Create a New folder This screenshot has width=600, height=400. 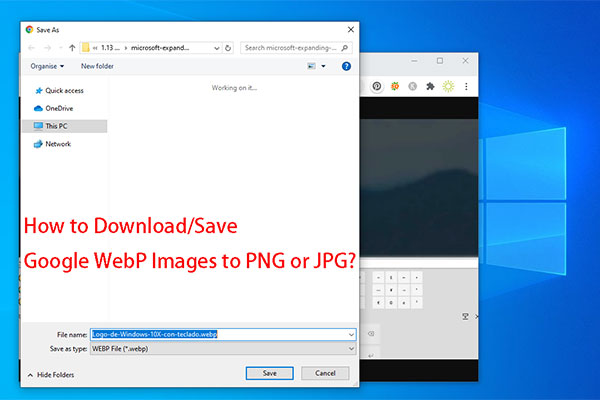(97, 66)
